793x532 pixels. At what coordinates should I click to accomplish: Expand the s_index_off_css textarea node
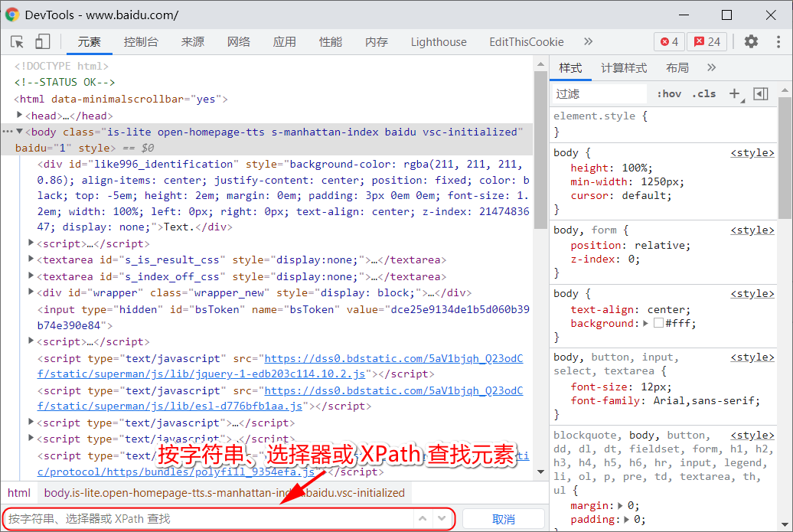31,276
